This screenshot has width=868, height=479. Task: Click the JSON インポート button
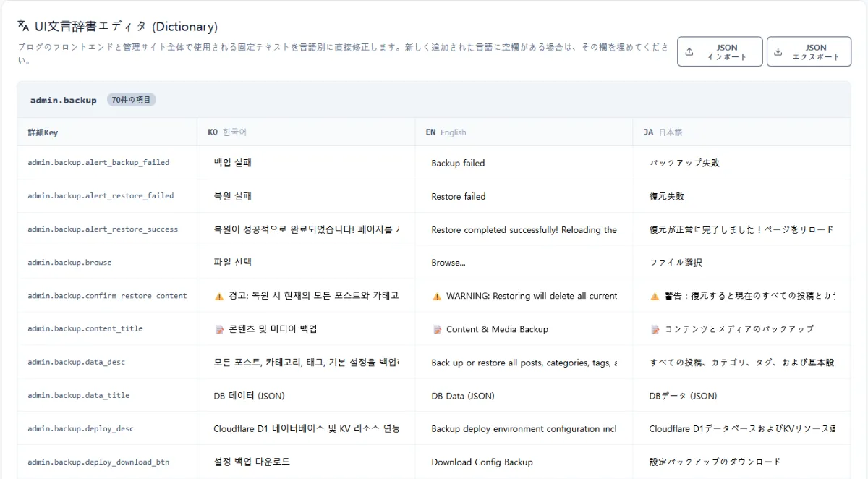click(x=720, y=51)
